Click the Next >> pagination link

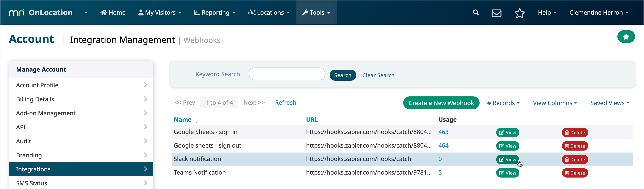254,103
